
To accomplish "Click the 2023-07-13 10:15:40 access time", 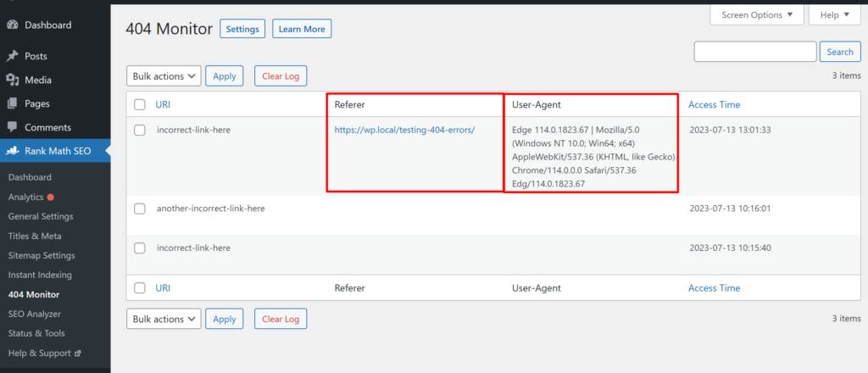I will pyautogui.click(x=730, y=248).
